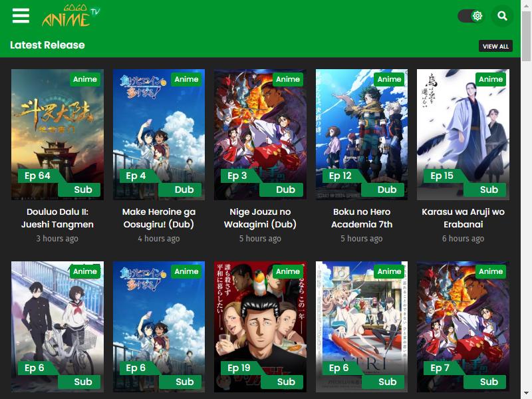
Task: Open Douluo Dalu II: Jueshi Tangmen poster
Action: click(x=57, y=135)
